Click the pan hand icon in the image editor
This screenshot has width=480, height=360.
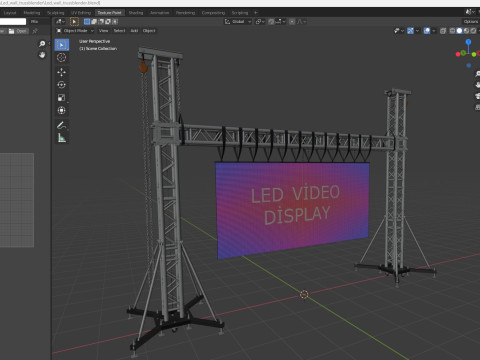coord(42,55)
